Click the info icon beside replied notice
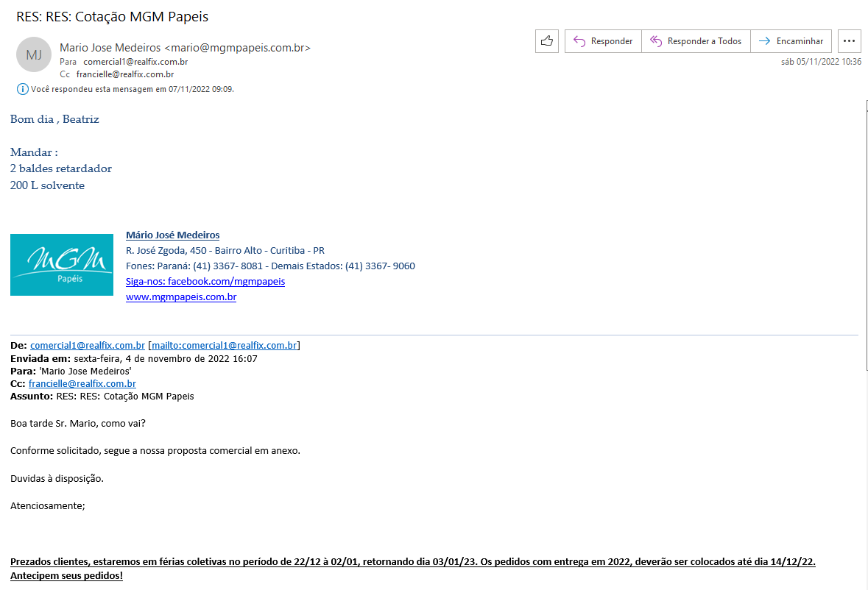The height and width of the screenshot is (590, 868). tap(22, 89)
